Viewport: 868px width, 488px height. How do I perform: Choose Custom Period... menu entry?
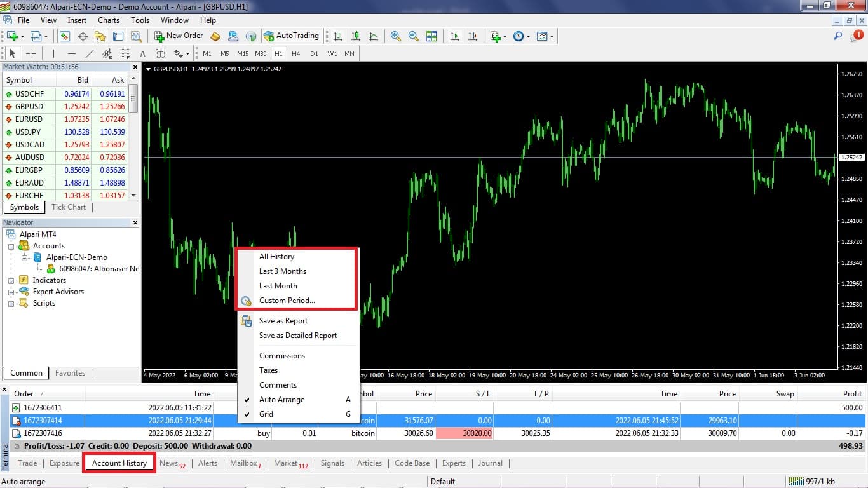(x=287, y=301)
